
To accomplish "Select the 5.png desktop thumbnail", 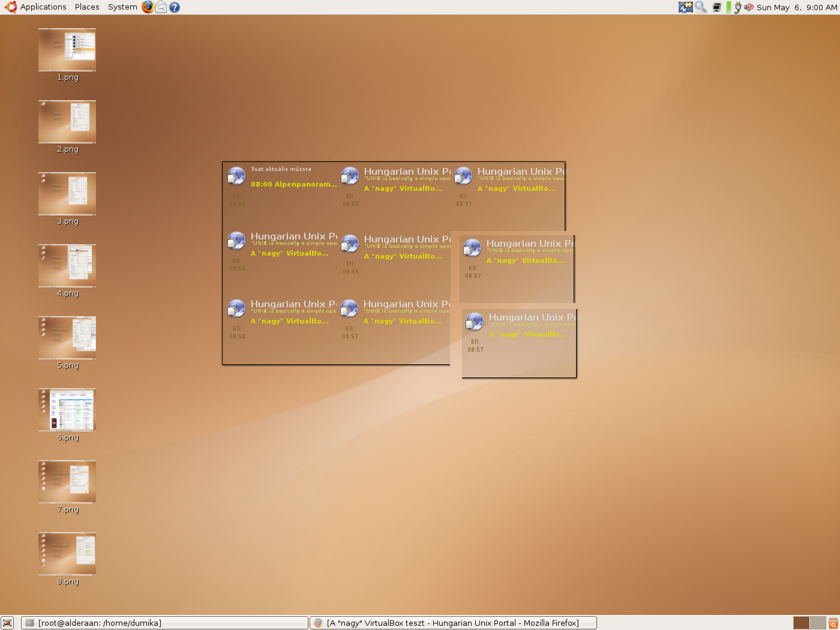I will click(x=67, y=338).
